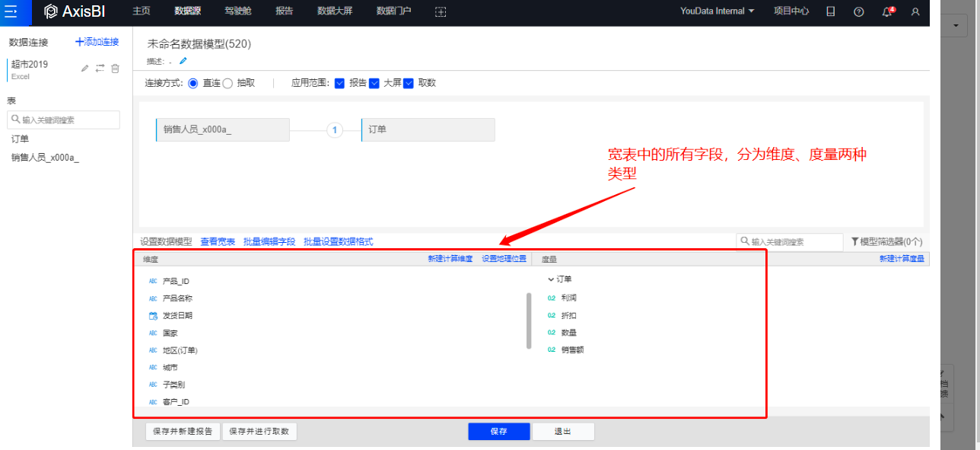Open the 模型筛选器 filter panel
Screen dimensions: 980x450
(886, 241)
